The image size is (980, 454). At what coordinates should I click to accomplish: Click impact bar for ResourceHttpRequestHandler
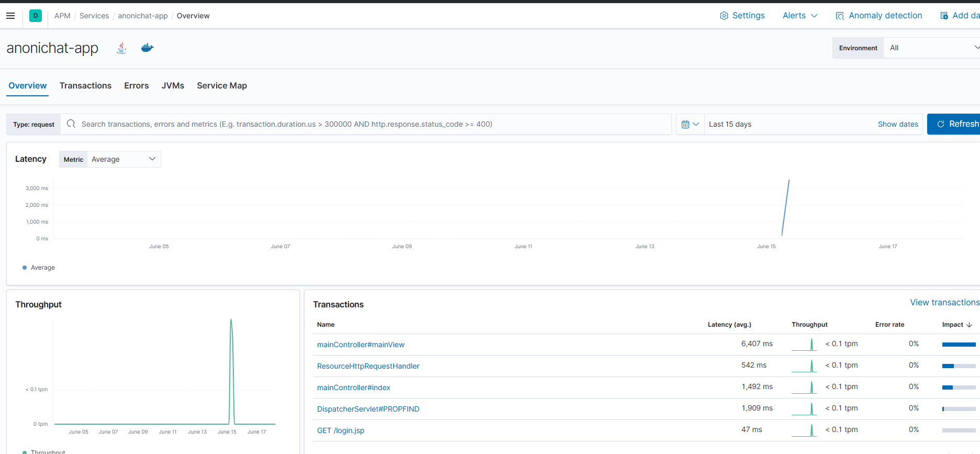click(x=959, y=366)
